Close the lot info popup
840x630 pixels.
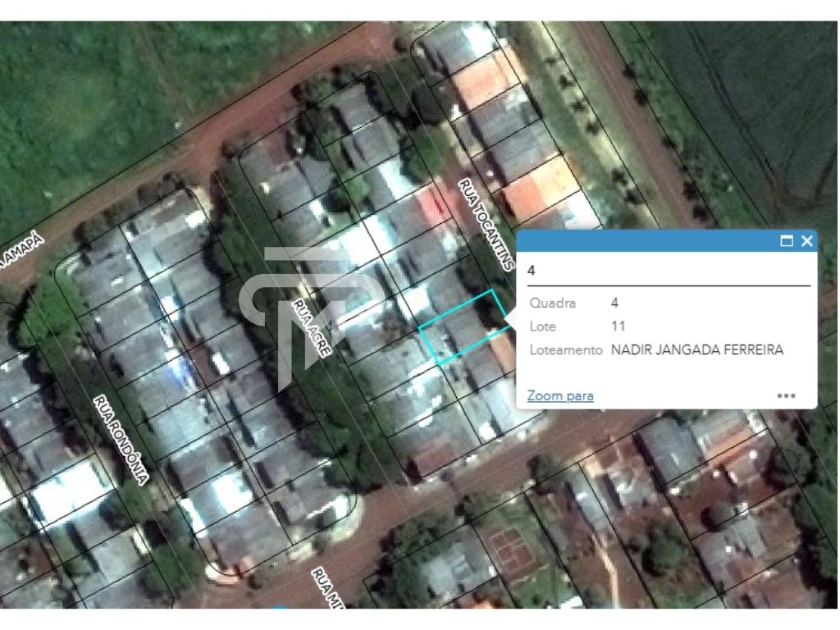tap(807, 241)
